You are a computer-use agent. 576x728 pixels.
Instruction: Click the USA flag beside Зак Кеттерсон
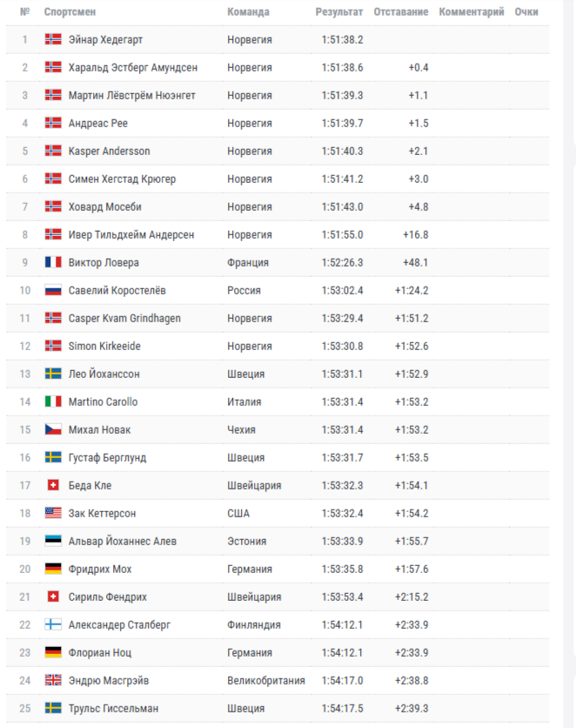(53, 514)
